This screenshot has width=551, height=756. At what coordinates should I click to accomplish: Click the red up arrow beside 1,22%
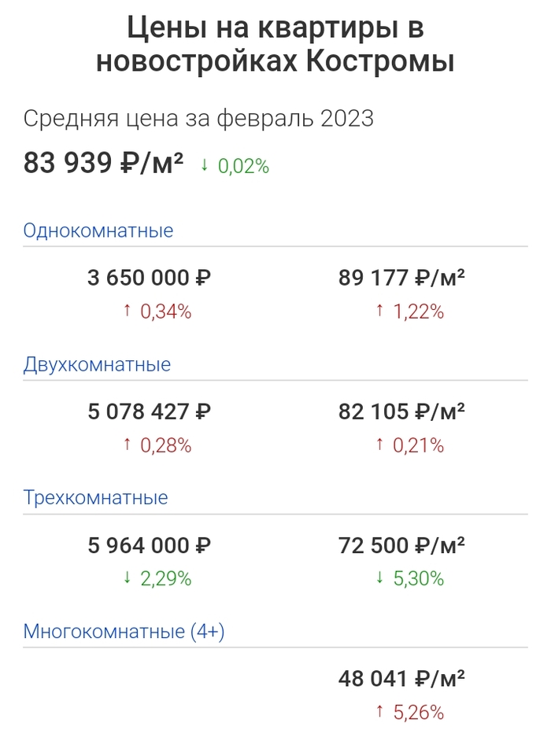(x=379, y=312)
